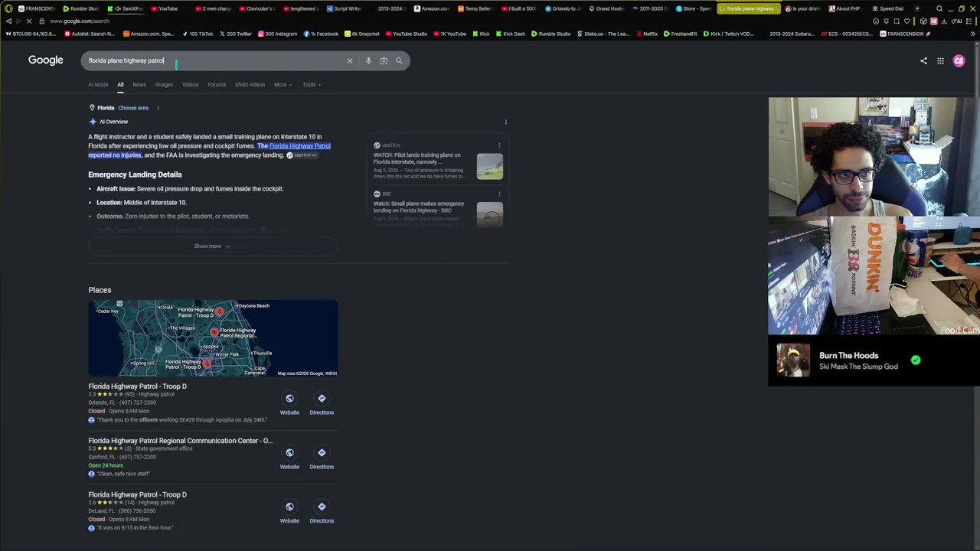This screenshot has height=551, width=980.
Task: Open the 6k Snapchat bookmark
Action: pyautogui.click(x=362, y=34)
